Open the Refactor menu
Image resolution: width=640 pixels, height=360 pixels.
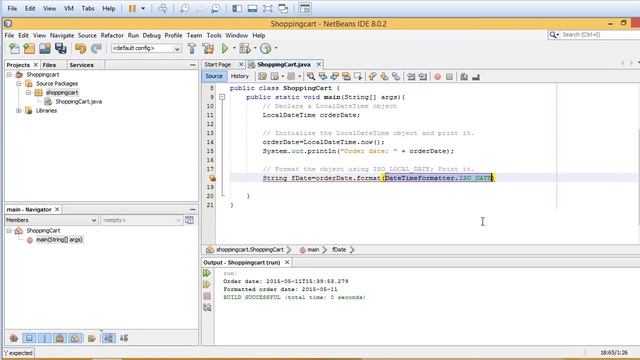112,36
